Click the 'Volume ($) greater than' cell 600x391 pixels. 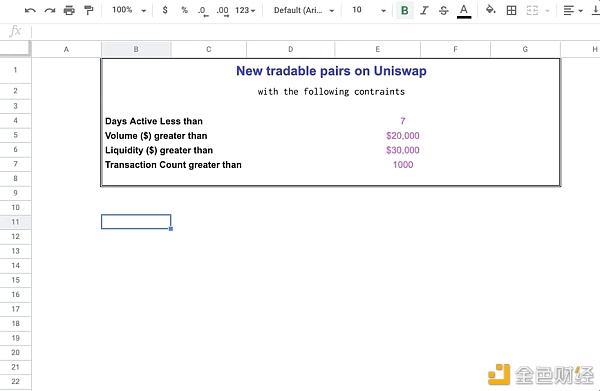156,136
